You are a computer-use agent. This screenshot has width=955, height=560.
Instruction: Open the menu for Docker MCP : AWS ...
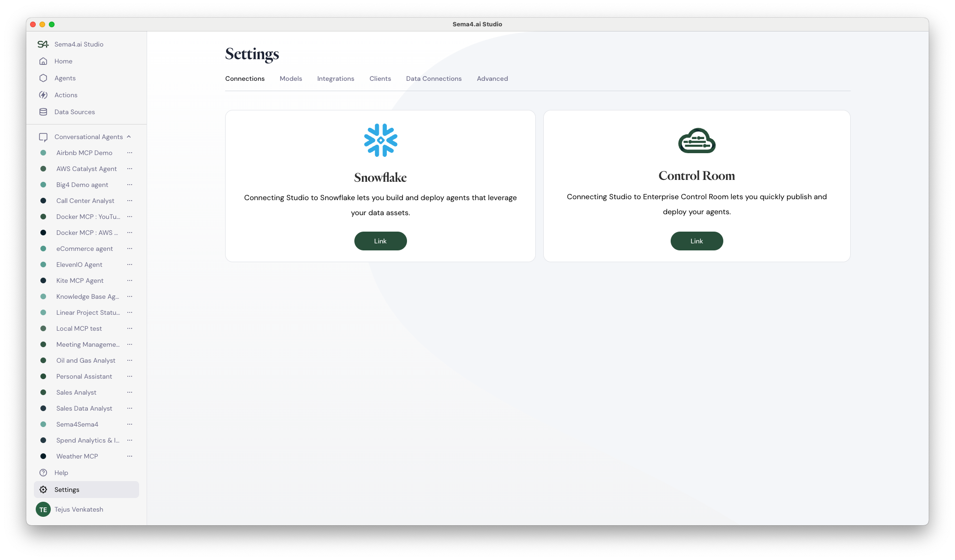130,233
